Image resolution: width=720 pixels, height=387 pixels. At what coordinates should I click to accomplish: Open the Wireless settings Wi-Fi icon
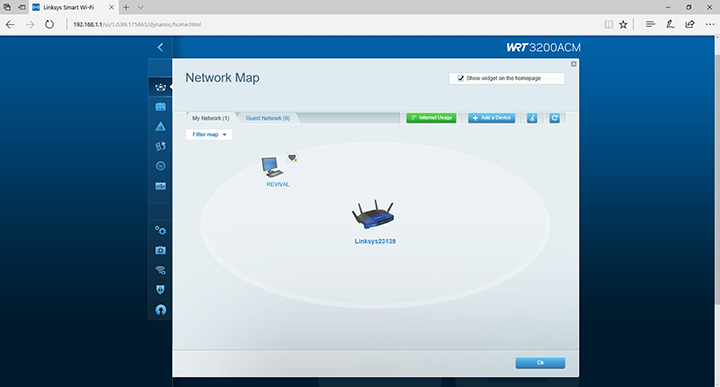(x=160, y=270)
